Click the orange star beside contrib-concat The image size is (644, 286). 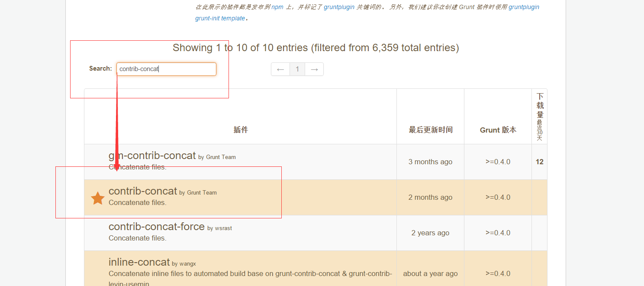(98, 198)
